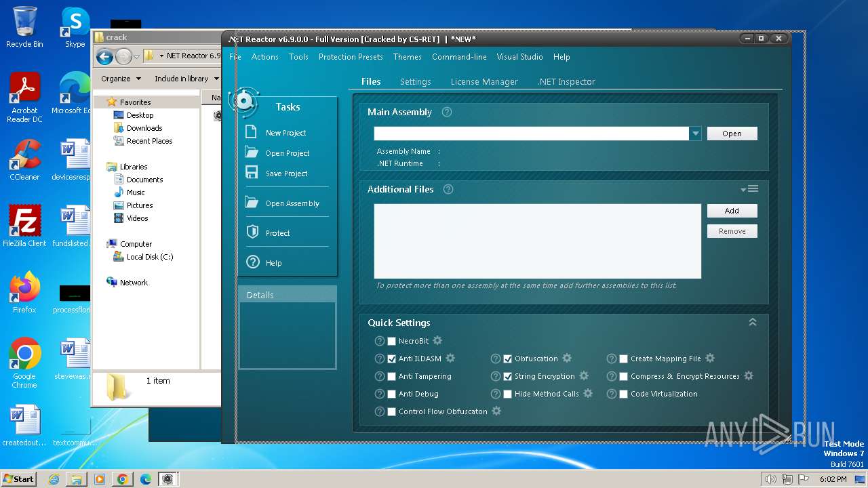The width and height of the screenshot is (868, 488).
Task: Click the Open button for Main Assembly
Action: [x=732, y=134]
